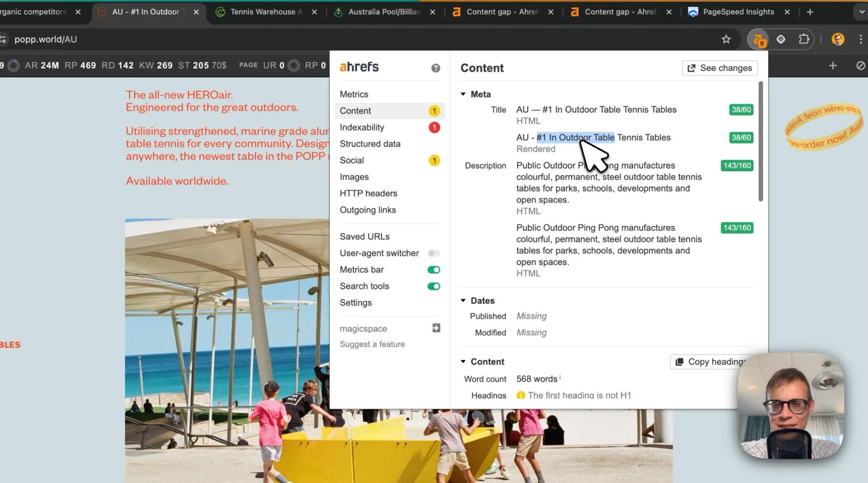
Task: Collapse the Meta section
Action: [x=463, y=94]
